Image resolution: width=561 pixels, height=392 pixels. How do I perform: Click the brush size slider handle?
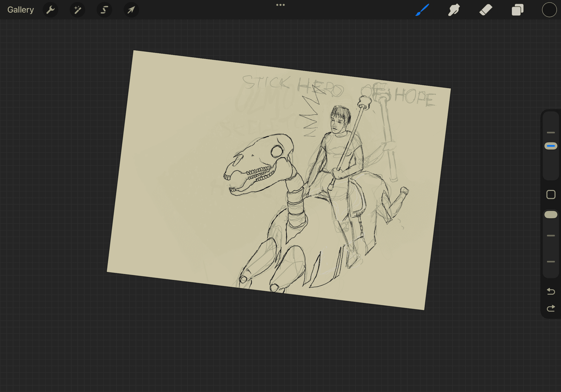551,146
